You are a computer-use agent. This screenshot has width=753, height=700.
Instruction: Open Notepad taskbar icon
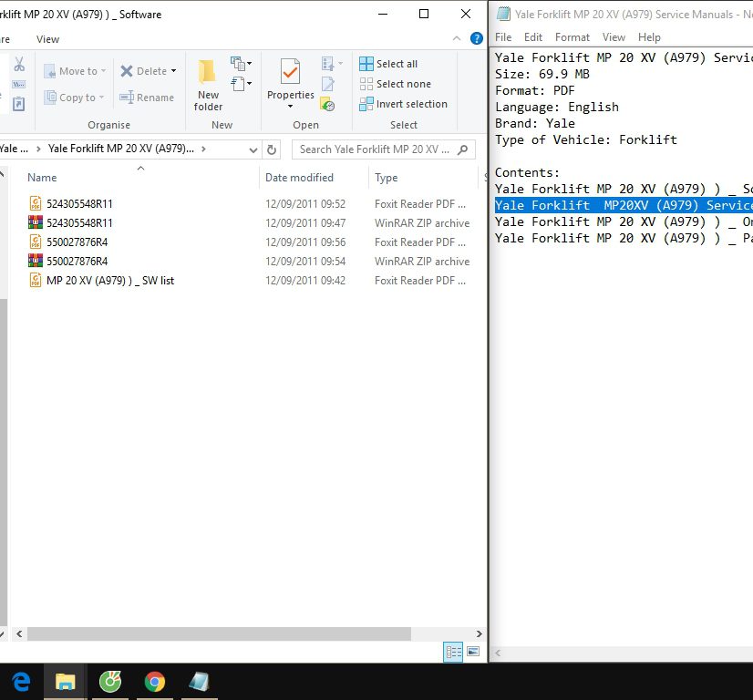point(200,682)
